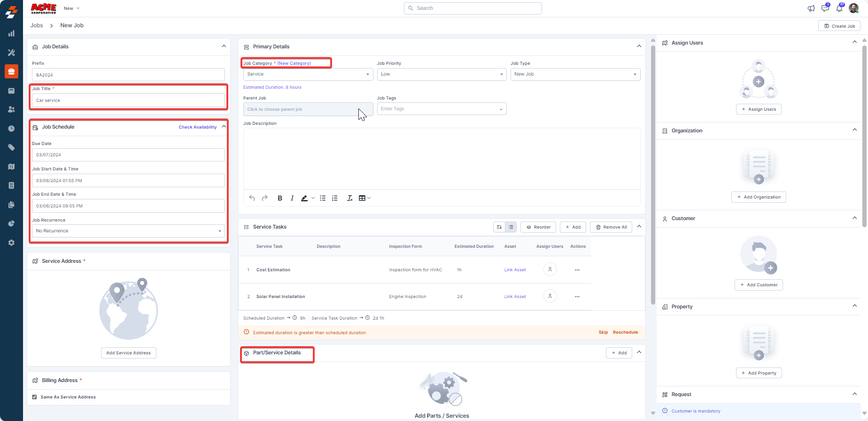Open the notifications bell icon
The image size is (868, 421).
[x=839, y=8]
